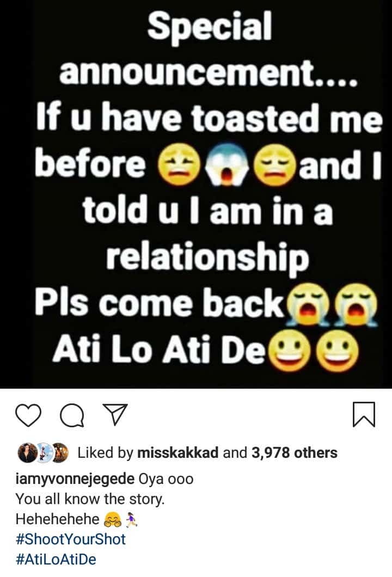The height and width of the screenshot is (577, 392).
Task: Visit the misskakkad profile link
Action: [178, 453]
